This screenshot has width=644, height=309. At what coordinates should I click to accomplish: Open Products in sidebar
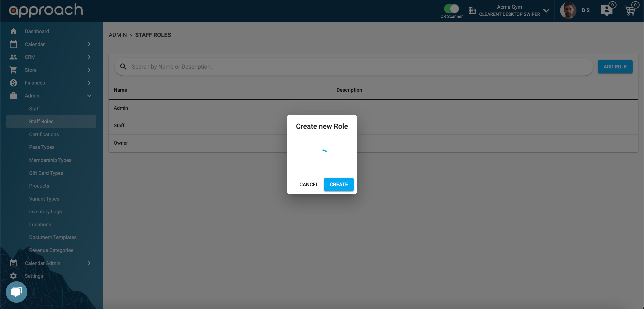(x=39, y=186)
